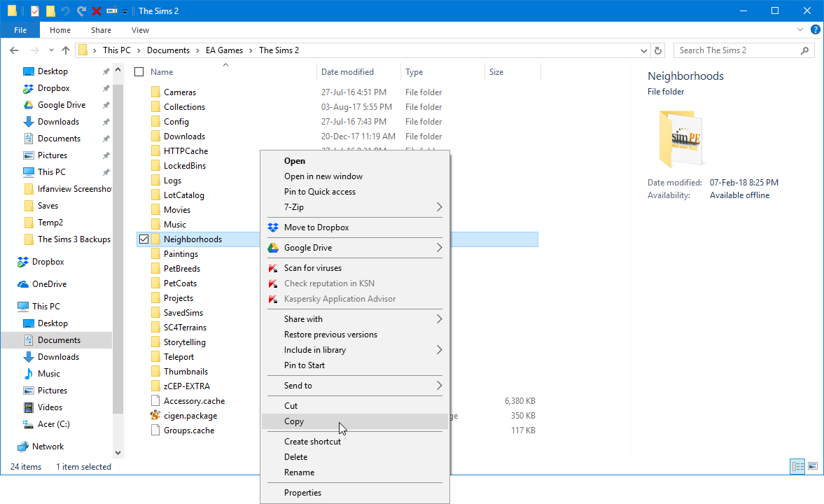824x504 pixels.
Task: Click EA Games in the address breadcrumb
Action: 225,50
